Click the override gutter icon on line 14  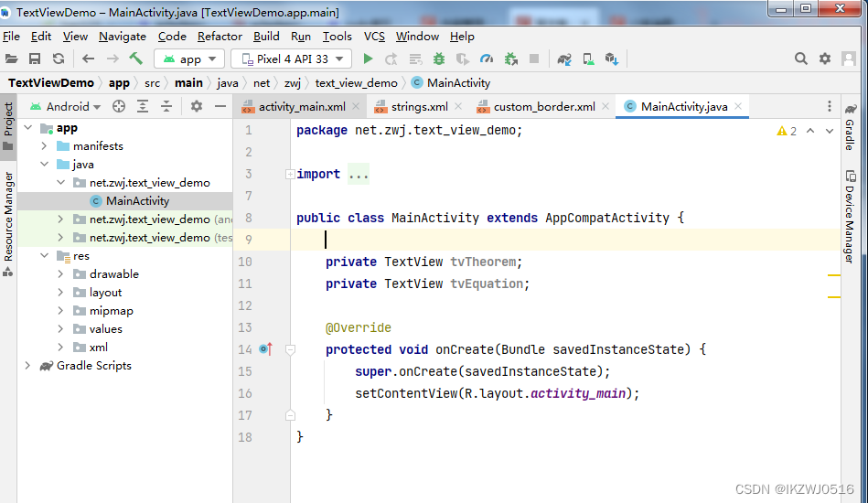click(x=266, y=349)
